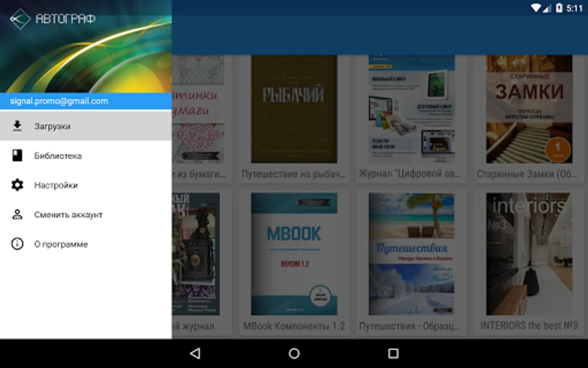Tap the Android Back navigation button
The width and height of the screenshot is (588, 368).
tap(195, 353)
